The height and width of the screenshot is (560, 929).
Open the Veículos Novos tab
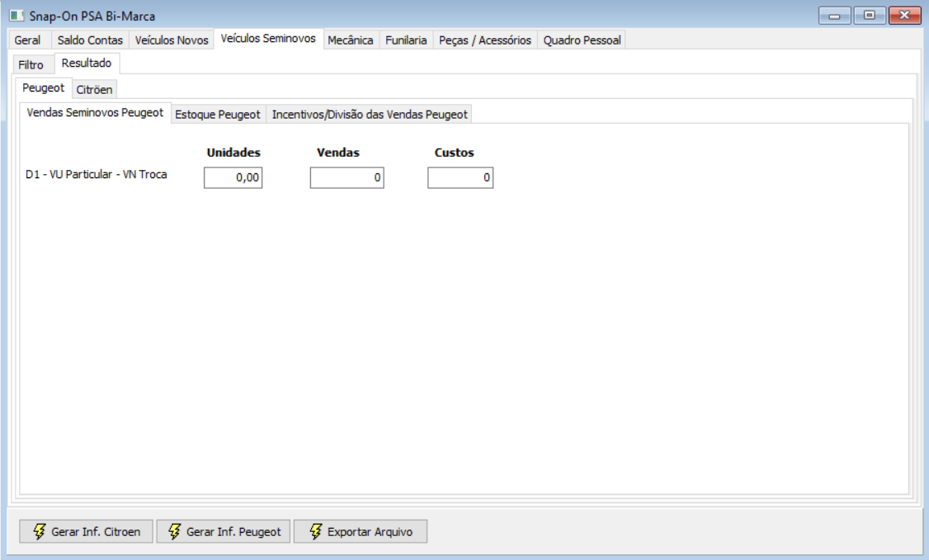(172, 40)
